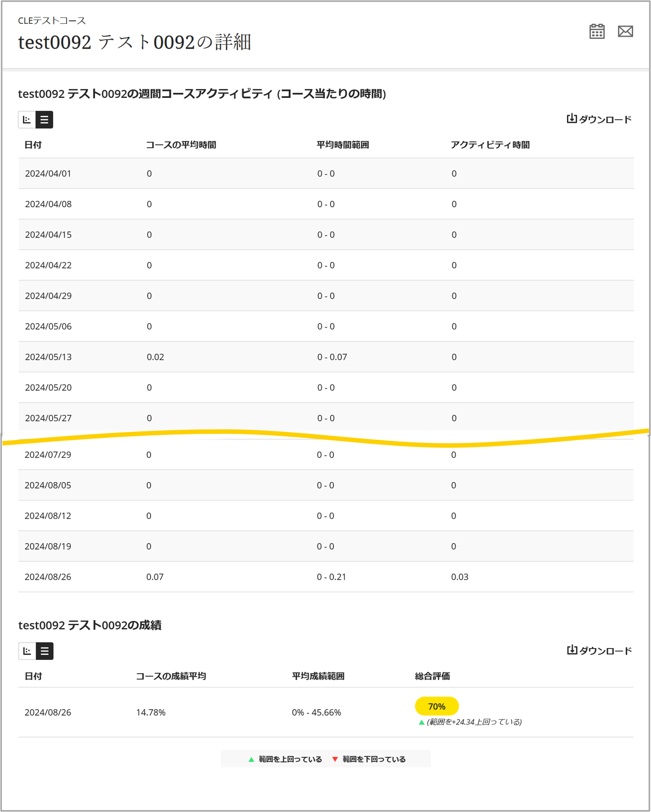Select the 2024/08/26 activity row
This screenshot has height=812, width=651.
coord(326,577)
